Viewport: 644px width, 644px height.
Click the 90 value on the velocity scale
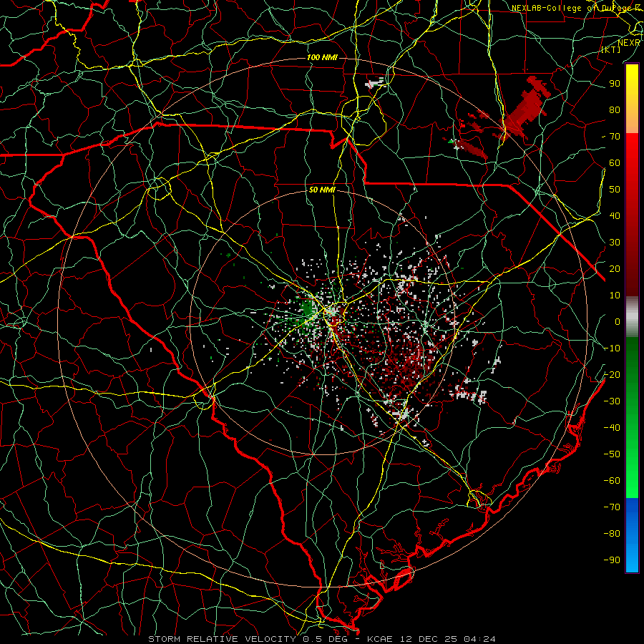(x=615, y=84)
